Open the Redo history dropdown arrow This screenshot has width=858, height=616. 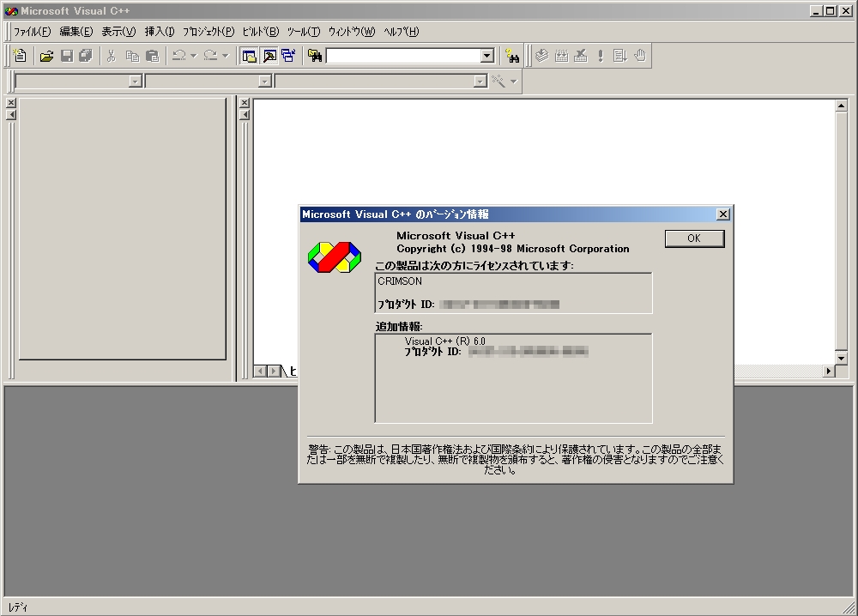pyautogui.click(x=225, y=56)
